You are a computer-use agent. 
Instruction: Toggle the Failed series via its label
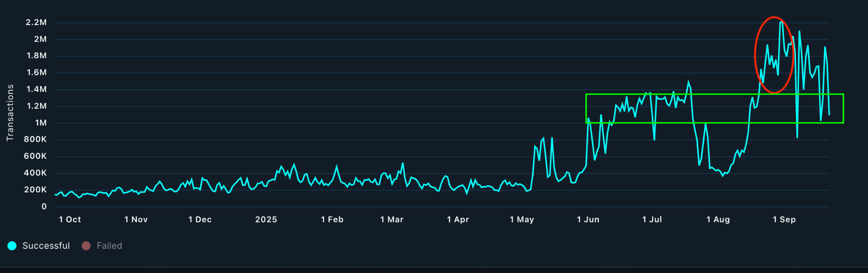coord(109,246)
